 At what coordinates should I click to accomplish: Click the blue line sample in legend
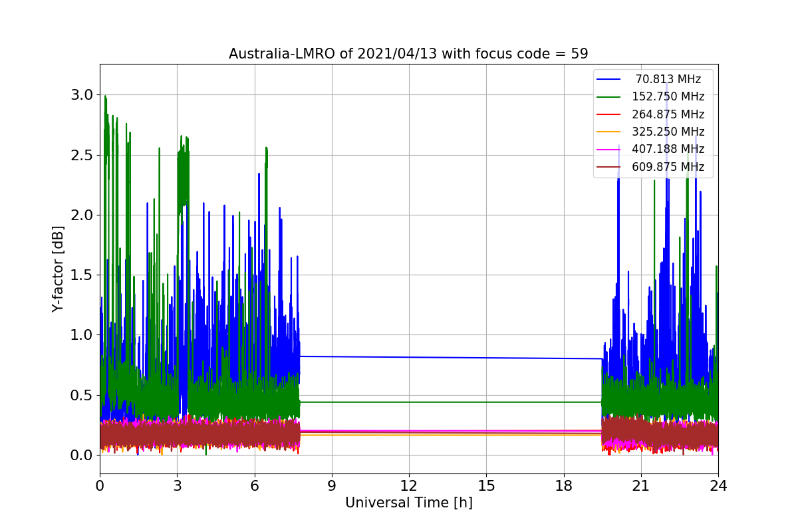[608, 80]
